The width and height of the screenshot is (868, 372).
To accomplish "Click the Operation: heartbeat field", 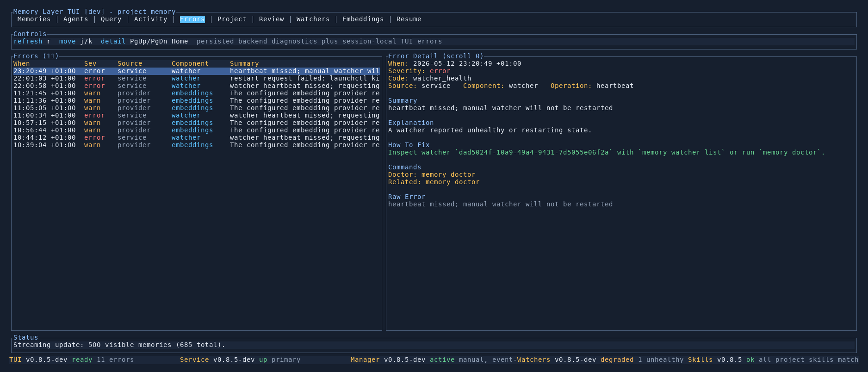I will point(592,86).
